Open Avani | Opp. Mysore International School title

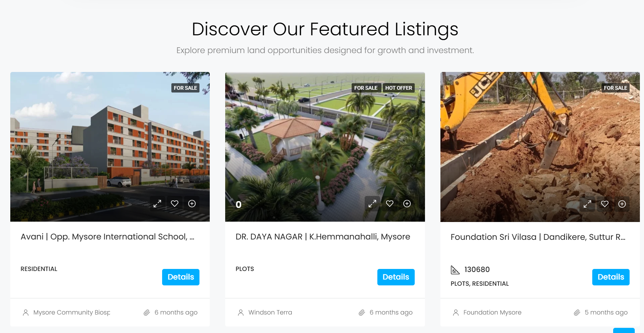pos(107,237)
